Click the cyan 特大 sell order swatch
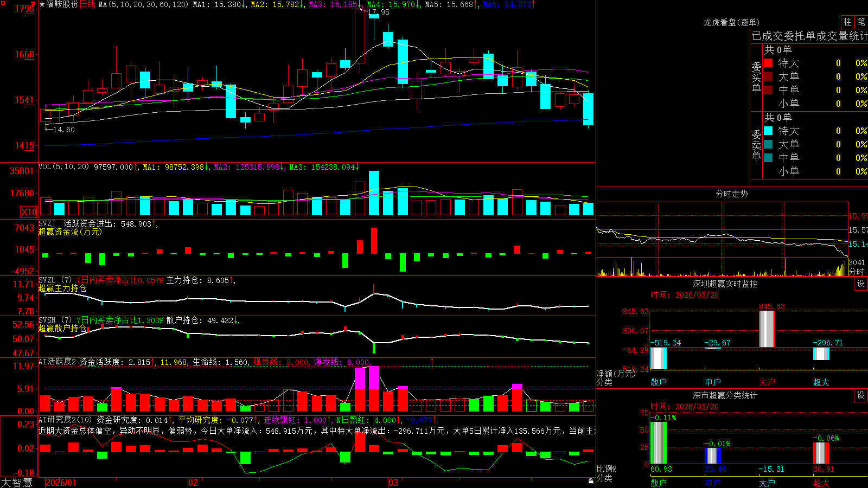Viewport: 868px width, 488px height. point(768,131)
